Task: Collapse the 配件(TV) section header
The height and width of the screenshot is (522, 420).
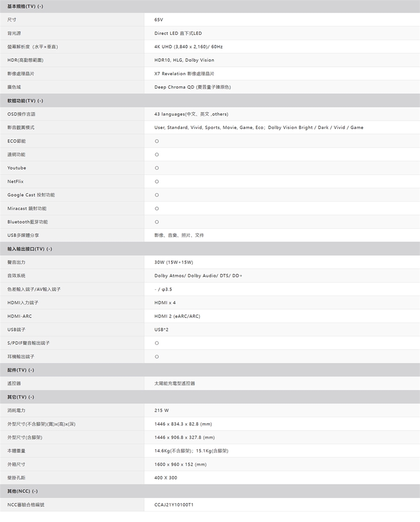Action: click(21, 370)
